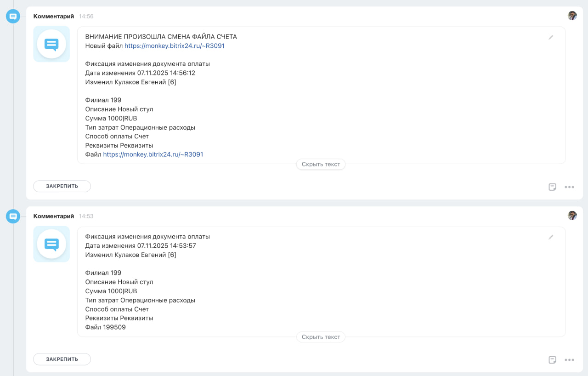Click the timeline comment bubble at 14:53
This screenshot has width=588, height=376.
click(x=13, y=216)
